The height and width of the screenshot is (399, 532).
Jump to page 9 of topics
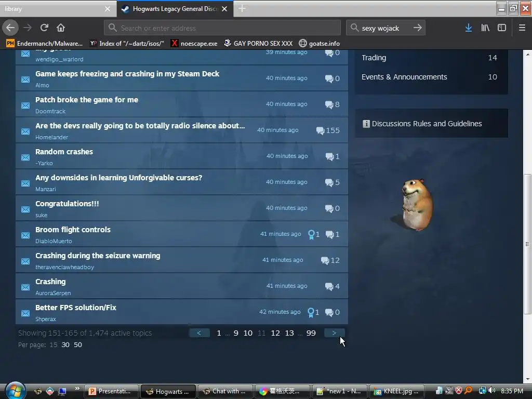[x=236, y=333]
